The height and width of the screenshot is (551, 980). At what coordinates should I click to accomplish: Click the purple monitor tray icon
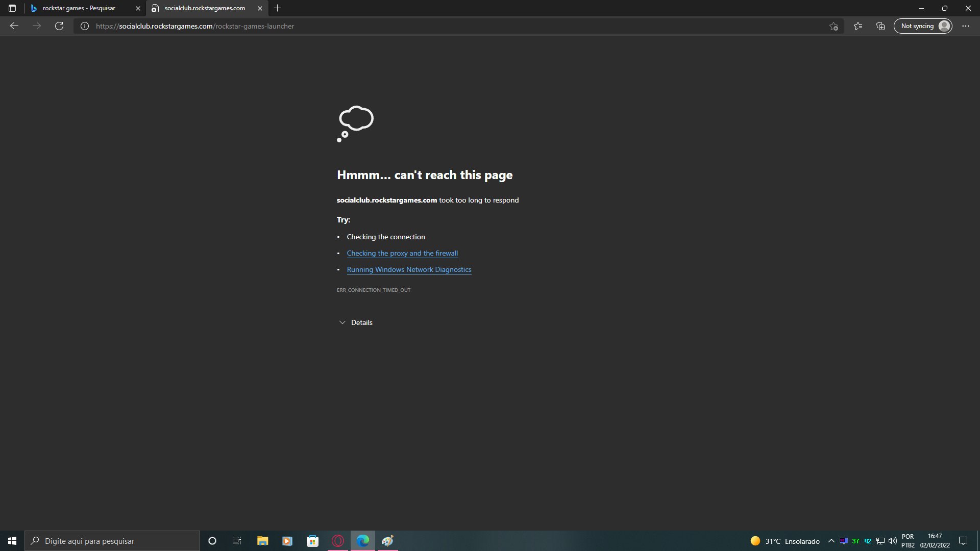(843, 541)
